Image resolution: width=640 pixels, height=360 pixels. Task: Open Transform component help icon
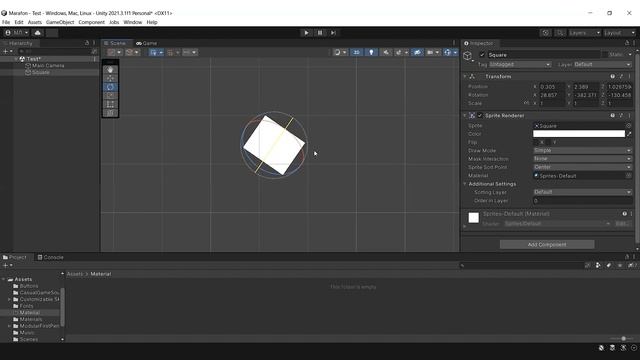[613, 76]
